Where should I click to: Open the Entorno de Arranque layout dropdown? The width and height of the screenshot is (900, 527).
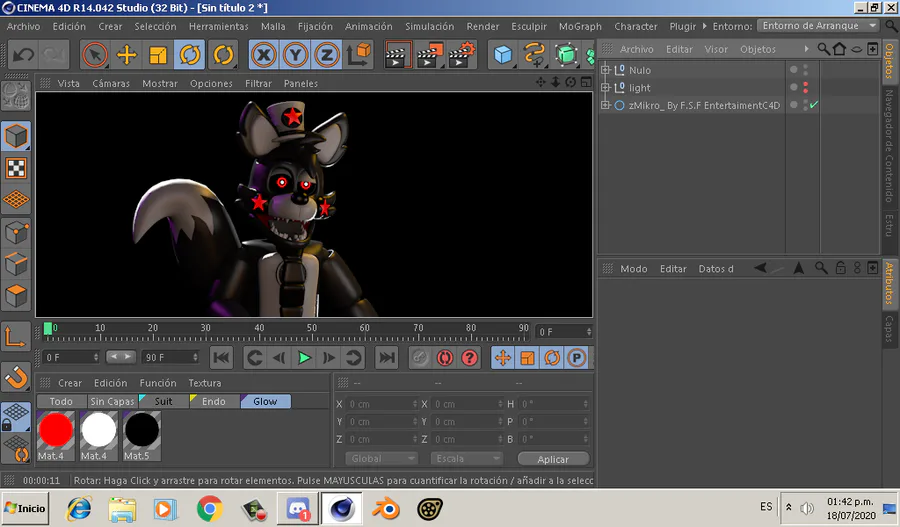pyautogui.click(x=818, y=26)
